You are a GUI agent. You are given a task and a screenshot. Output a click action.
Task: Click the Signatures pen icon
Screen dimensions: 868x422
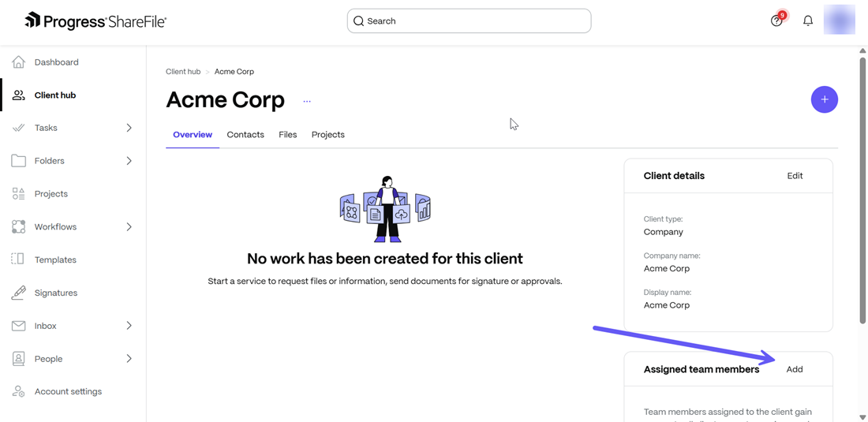(x=19, y=293)
